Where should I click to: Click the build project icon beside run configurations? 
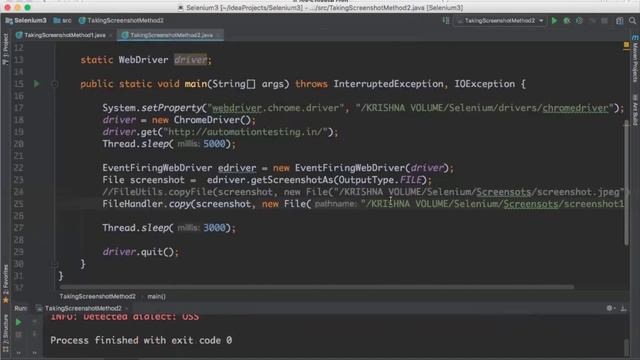tap(446, 20)
